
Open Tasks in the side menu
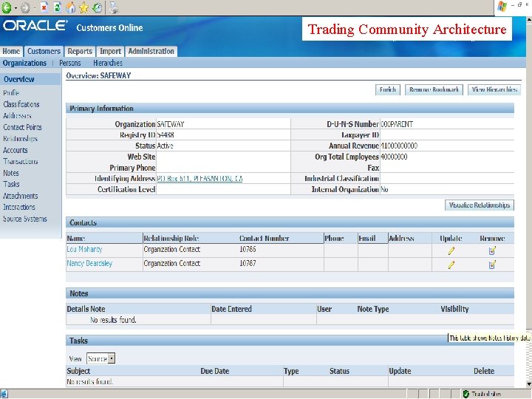pos(11,184)
